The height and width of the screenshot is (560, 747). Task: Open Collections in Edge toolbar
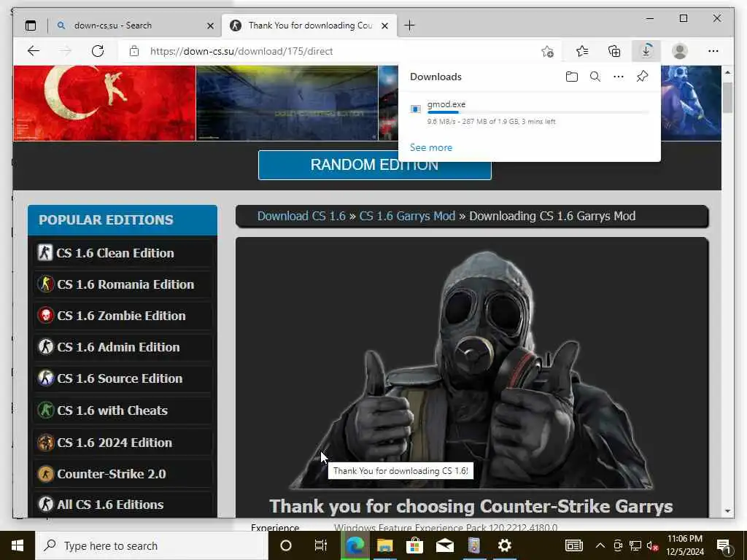(614, 51)
